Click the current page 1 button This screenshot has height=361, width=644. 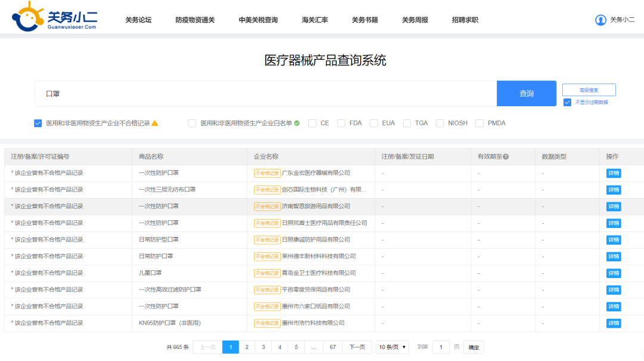click(230, 347)
